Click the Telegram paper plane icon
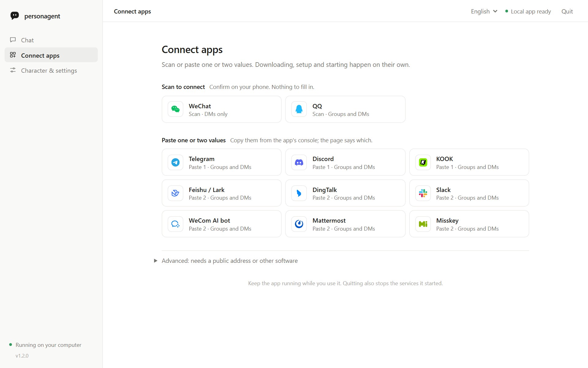 [x=175, y=162]
